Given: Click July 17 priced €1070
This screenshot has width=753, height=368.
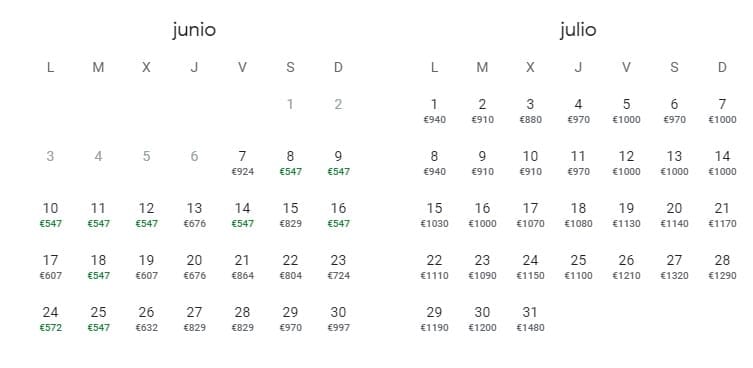Looking at the screenshot, I should tap(530, 215).
